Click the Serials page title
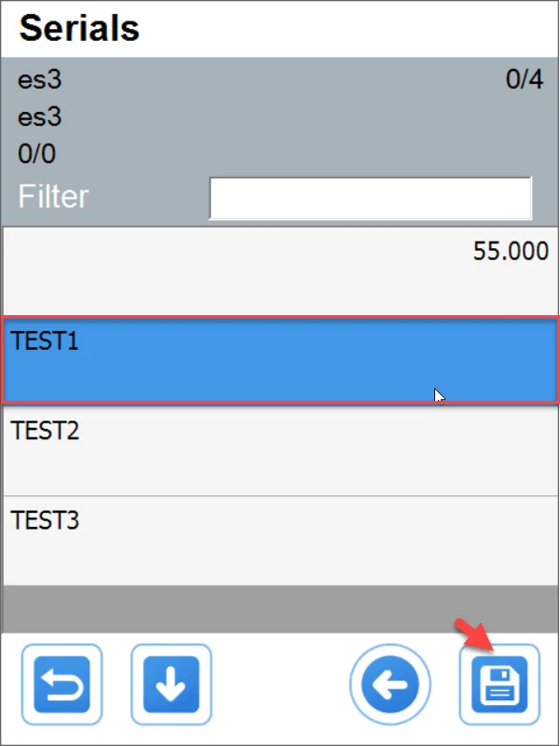560x746 pixels. coord(79,28)
